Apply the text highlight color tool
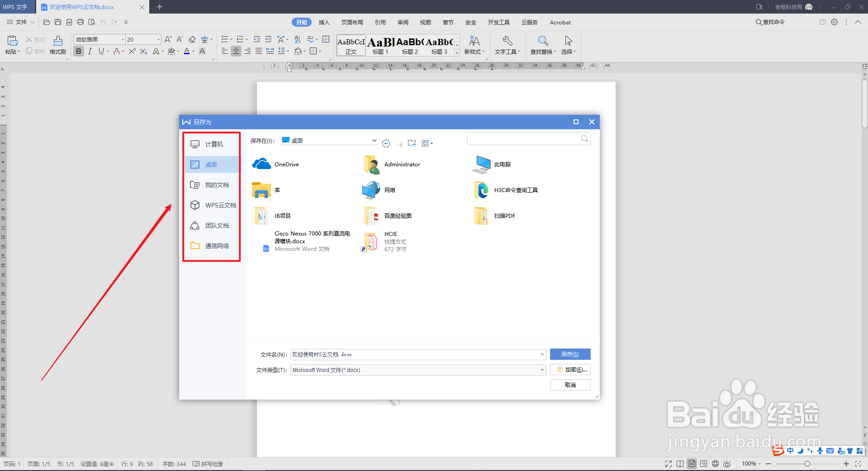 pyautogui.click(x=172, y=52)
